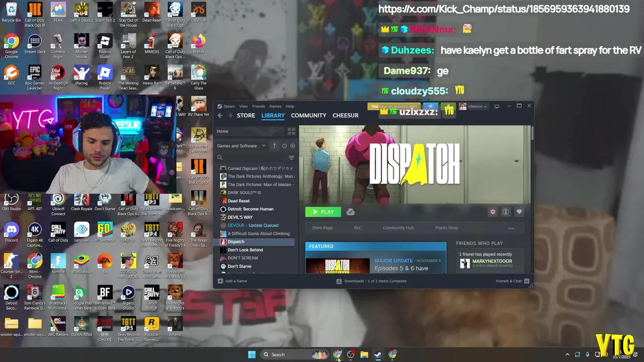The image size is (644, 362).
Task: Open Downloads status at bottom of Steam
Action: [371, 281]
